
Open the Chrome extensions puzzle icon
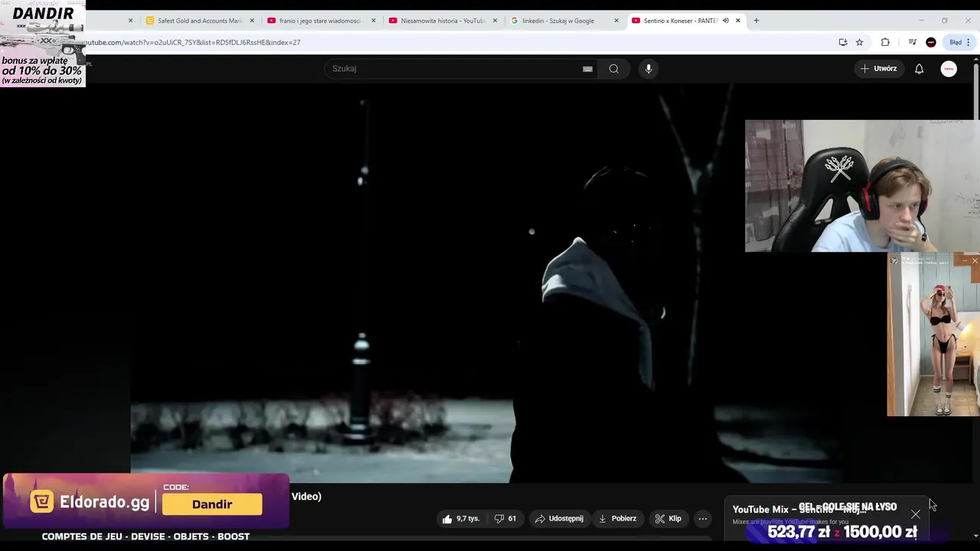pyautogui.click(x=885, y=43)
